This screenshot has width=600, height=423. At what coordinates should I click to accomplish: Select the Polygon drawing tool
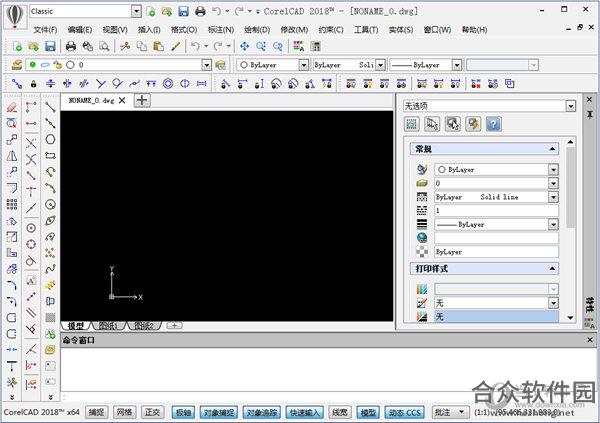pos(50,139)
